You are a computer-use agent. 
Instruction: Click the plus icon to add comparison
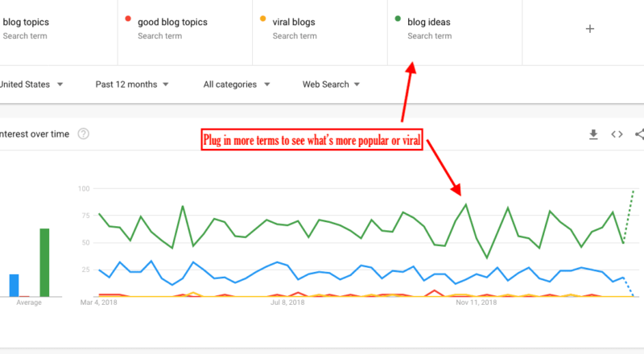590,29
